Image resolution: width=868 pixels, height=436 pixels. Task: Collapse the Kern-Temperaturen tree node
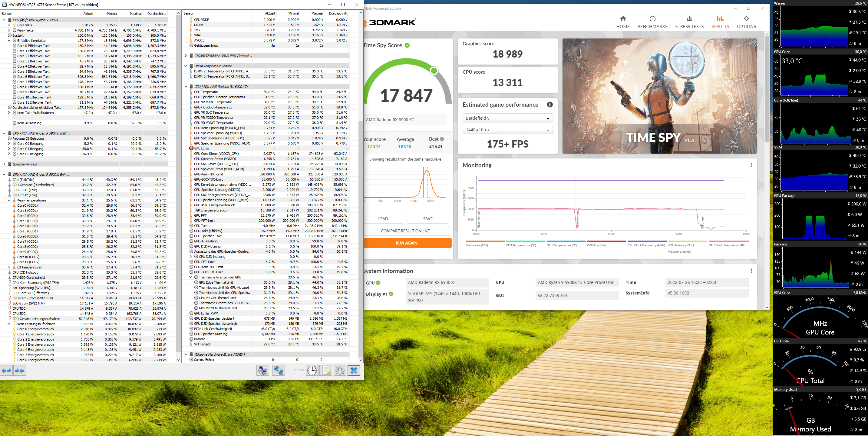[x=9, y=200]
